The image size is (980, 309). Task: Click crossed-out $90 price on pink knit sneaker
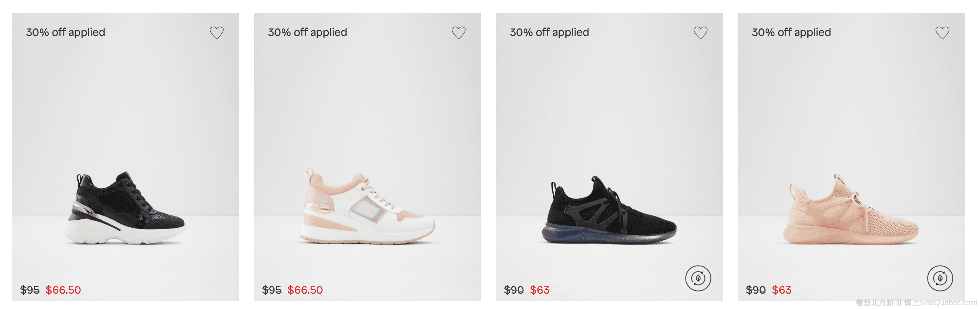756,290
